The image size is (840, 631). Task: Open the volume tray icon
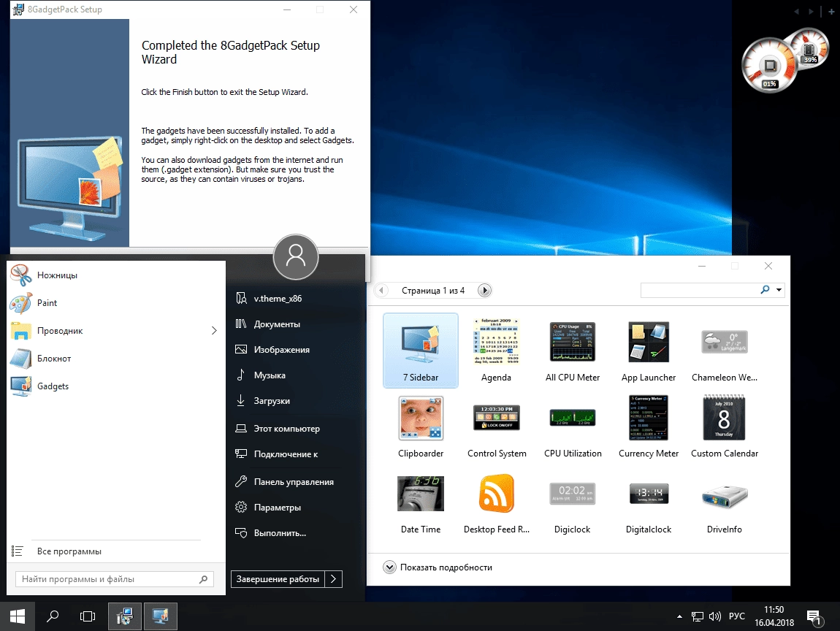[x=714, y=616]
